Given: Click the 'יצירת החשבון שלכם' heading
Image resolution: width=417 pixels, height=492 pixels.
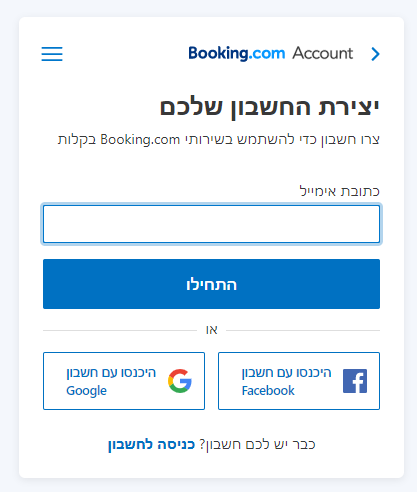Looking at the screenshot, I should [270, 107].
